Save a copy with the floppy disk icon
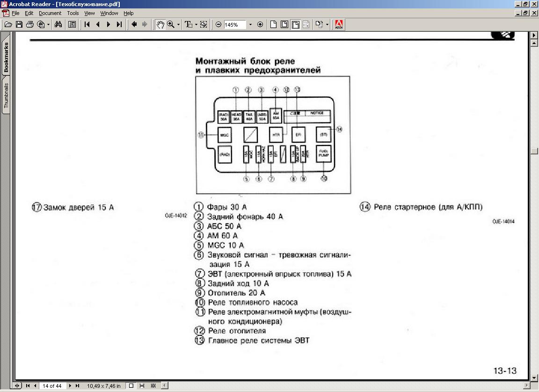Image resolution: width=539 pixels, height=392 pixels. pyautogui.click(x=19, y=24)
